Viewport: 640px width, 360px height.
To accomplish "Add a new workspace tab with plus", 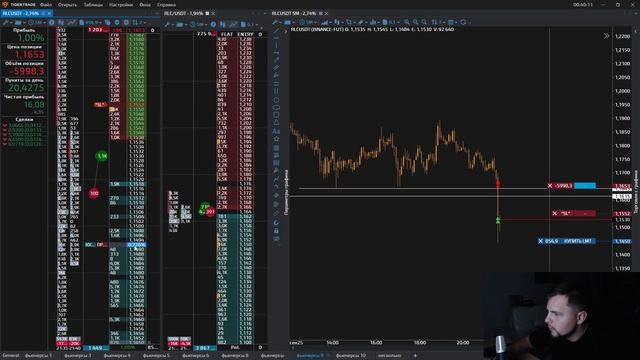I will coord(415,356).
